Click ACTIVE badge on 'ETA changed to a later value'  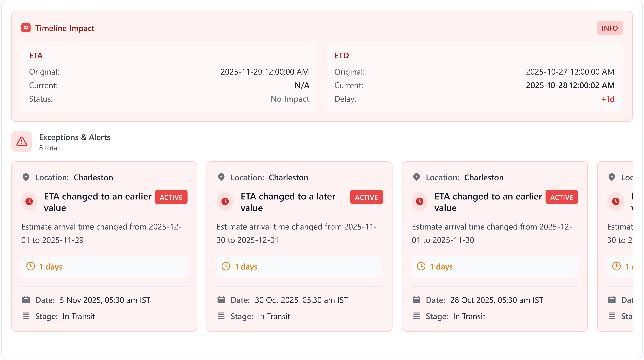[x=366, y=197]
